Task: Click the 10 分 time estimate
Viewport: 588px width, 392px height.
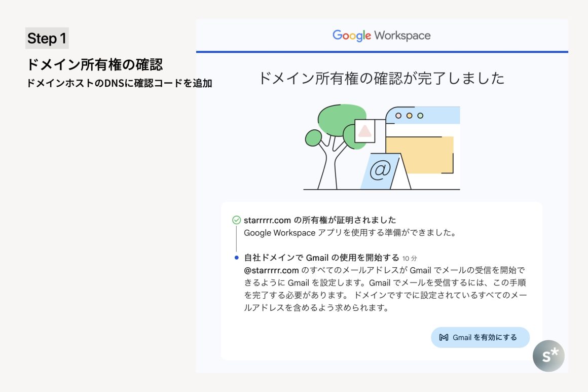Action: click(x=410, y=258)
